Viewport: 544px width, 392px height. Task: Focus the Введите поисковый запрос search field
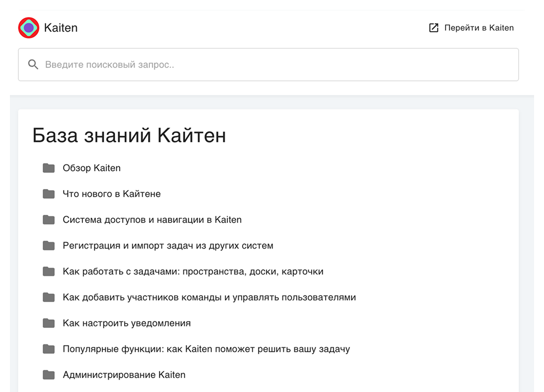pos(268,65)
